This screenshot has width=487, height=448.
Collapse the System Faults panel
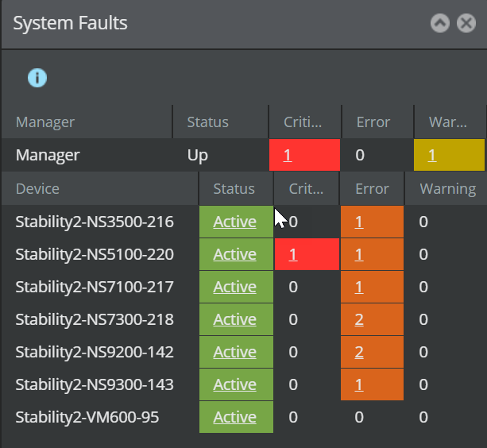(440, 23)
